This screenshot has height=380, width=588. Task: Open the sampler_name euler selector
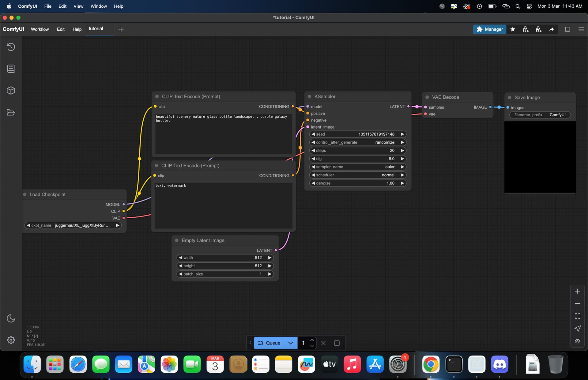(x=358, y=167)
